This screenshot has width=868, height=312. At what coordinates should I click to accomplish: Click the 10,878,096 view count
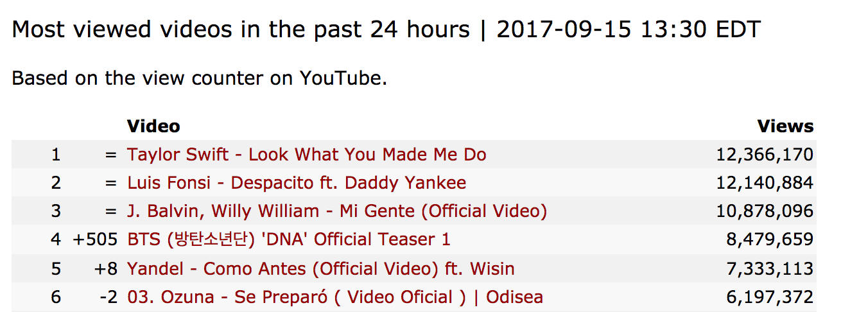coord(765,211)
